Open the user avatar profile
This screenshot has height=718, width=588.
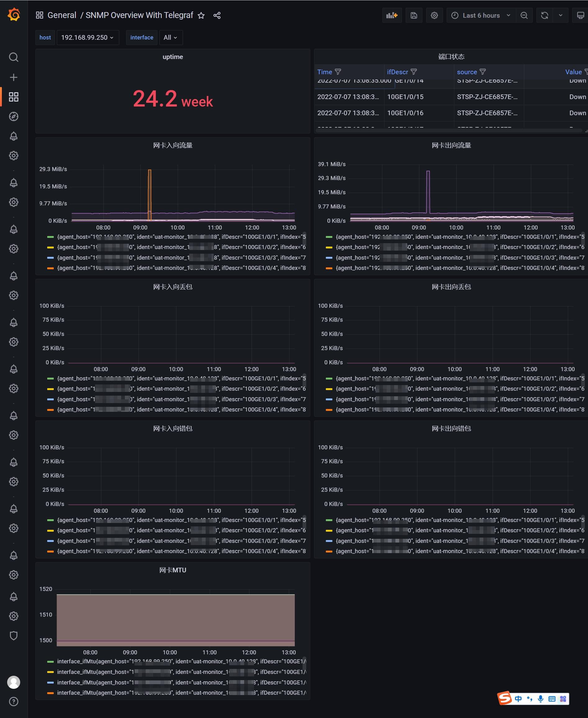coord(14,682)
